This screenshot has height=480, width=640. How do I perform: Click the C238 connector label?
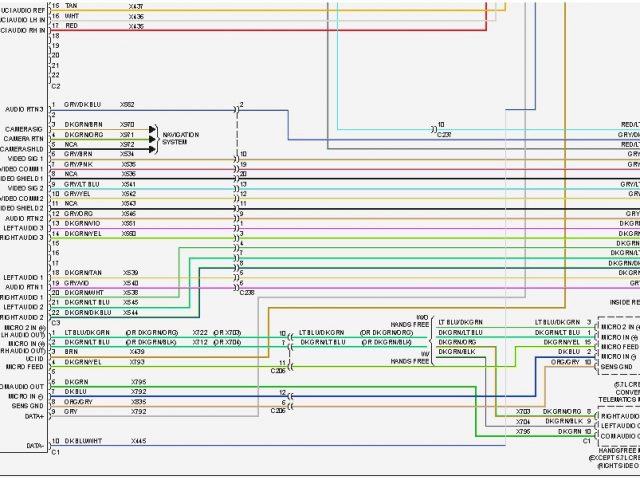tap(247, 292)
